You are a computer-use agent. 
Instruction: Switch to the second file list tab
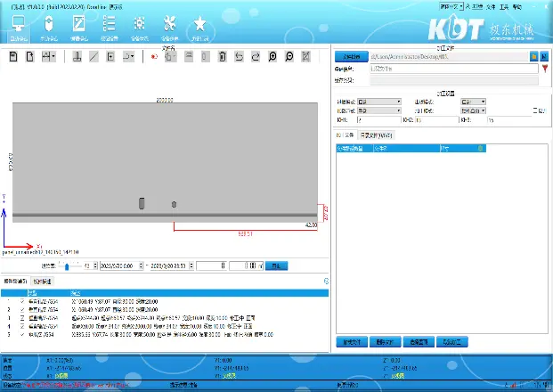coord(376,135)
